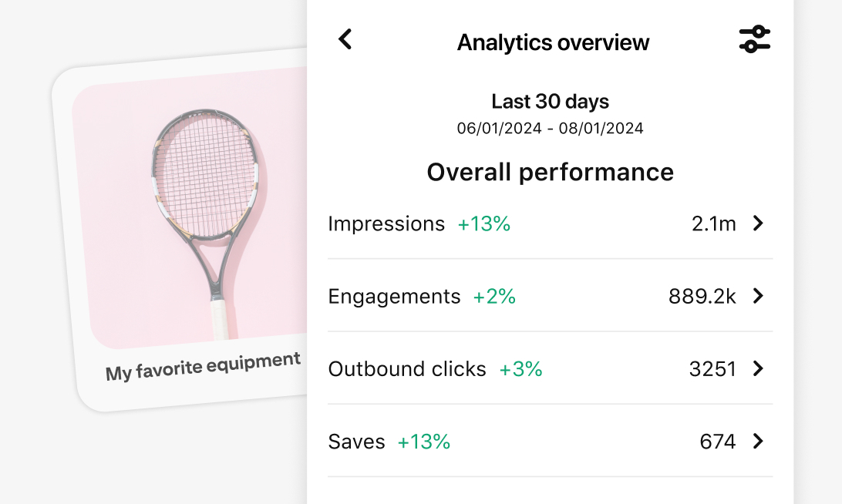This screenshot has height=504, width=842.
Task: Click the Outbound clicks growth indicator +3%
Action: (520, 369)
